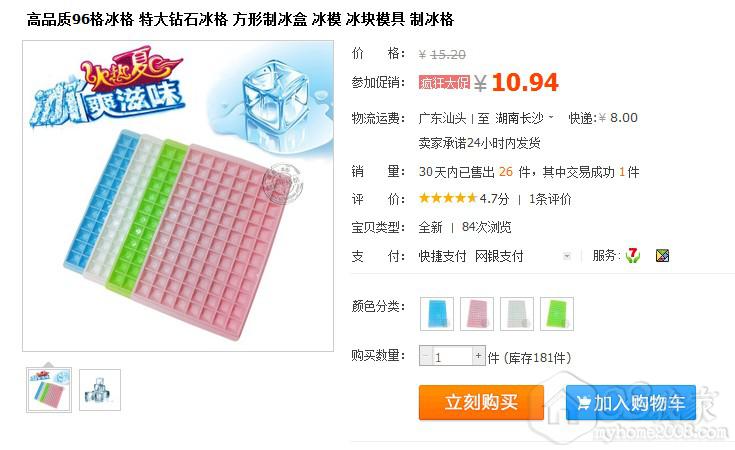
Task: Click the red 疯狂大促 promotion tag
Action: coord(444,82)
